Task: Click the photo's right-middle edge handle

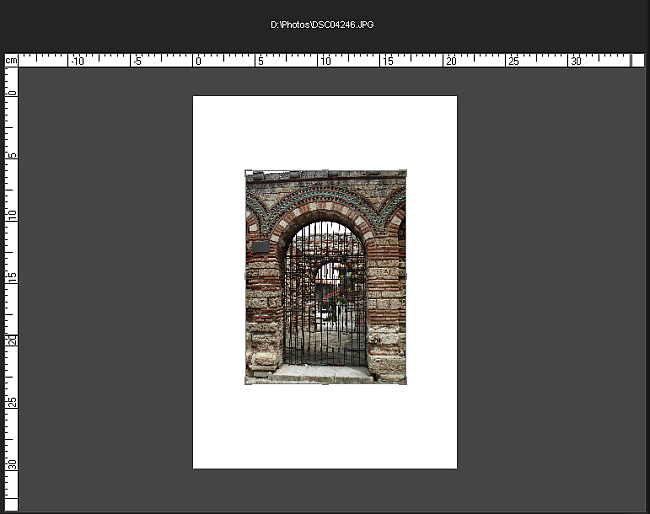Action: pyautogui.click(x=404, y=276)
